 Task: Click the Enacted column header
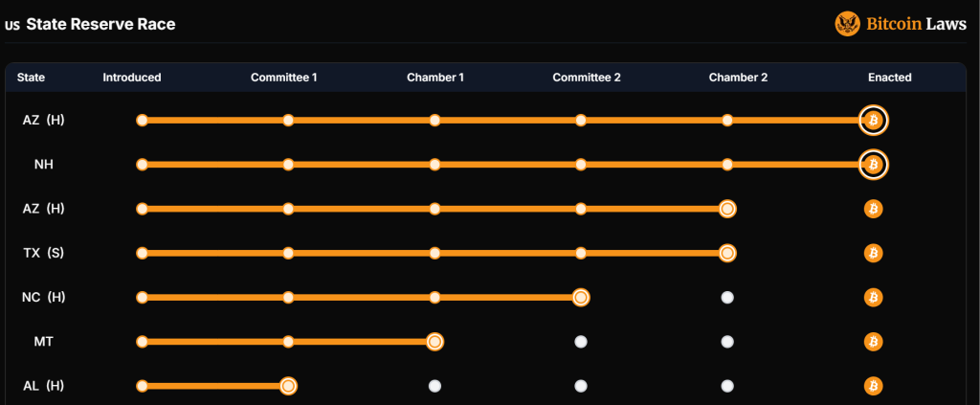889,78
